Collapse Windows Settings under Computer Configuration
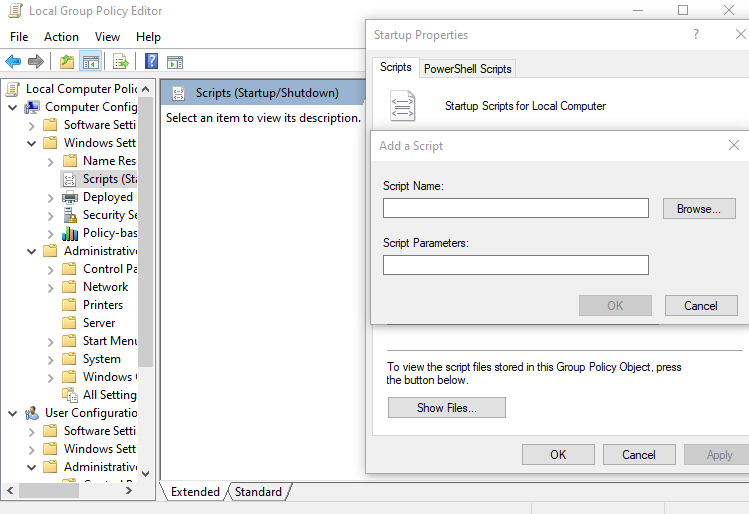 point(32,143)
